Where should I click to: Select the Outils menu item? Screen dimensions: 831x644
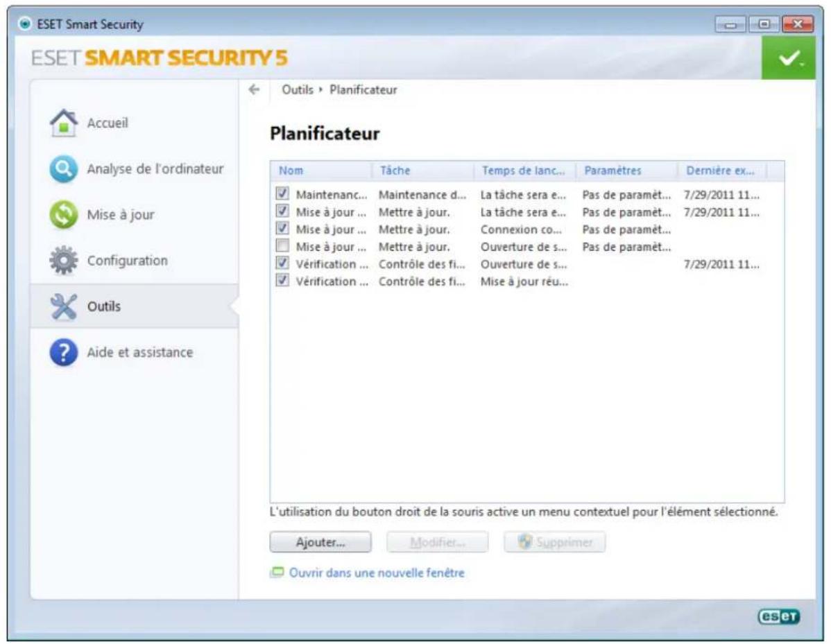coord(134,306)
